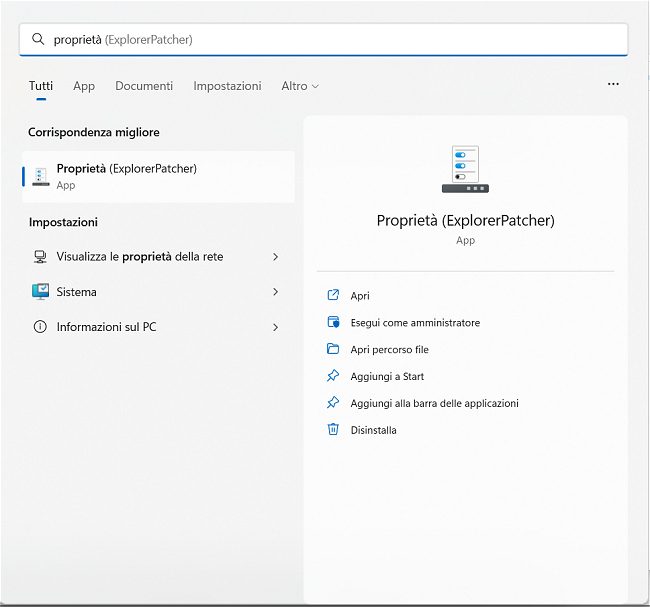Click the ExplorerPatcher icon in best match
650x607 pixels.
[x=40, y=176]
